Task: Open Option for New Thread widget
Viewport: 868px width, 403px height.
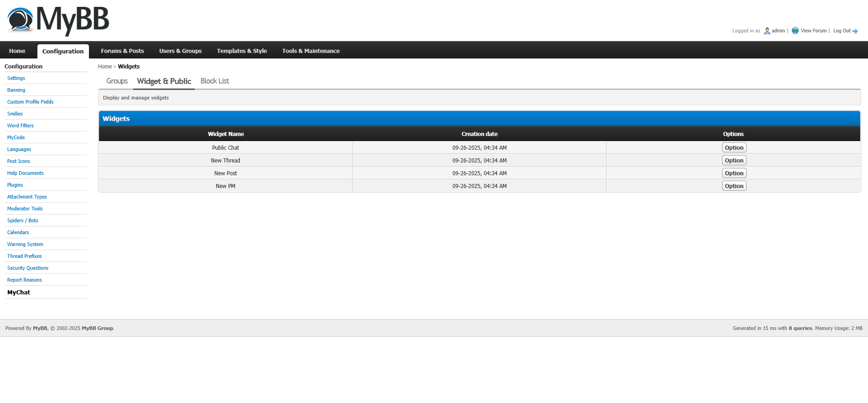Action: click(734, 161)
